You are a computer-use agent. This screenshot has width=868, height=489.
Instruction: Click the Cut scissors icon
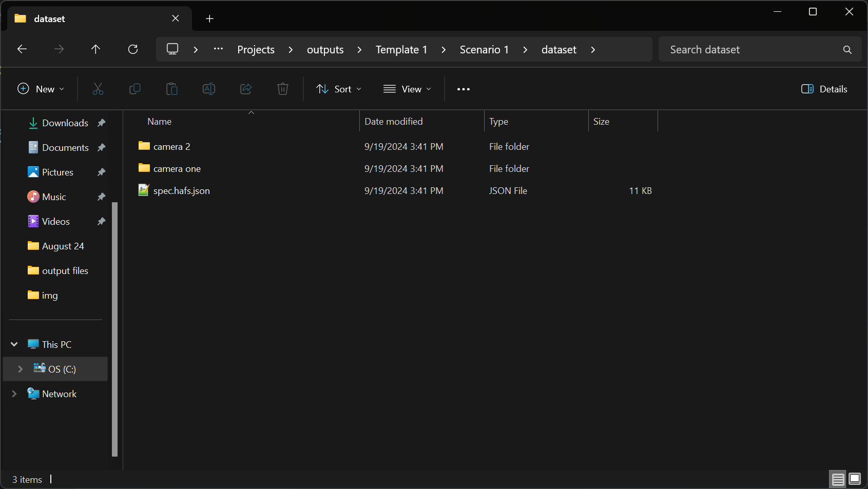point(98,89)
